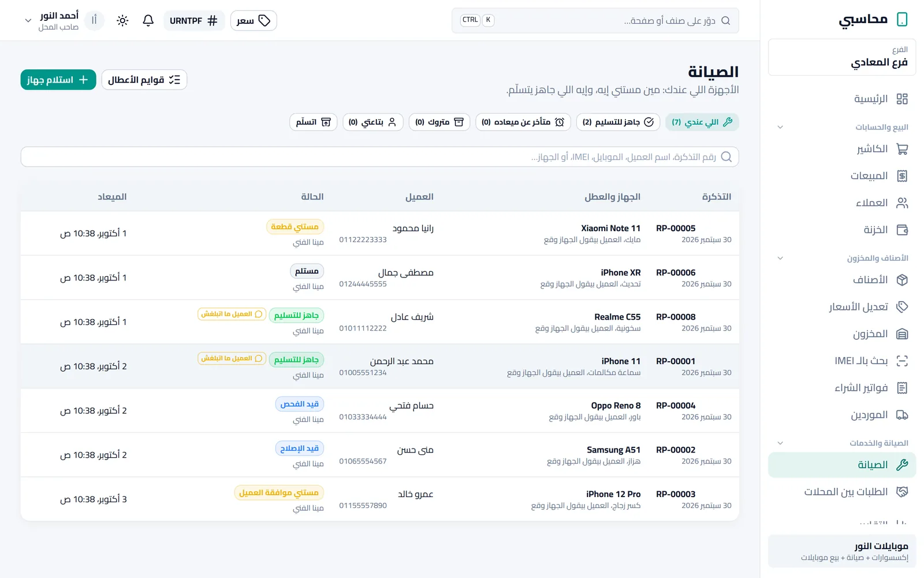Click الموردين truck icon

pyautogui.click(x=902, y=415)
